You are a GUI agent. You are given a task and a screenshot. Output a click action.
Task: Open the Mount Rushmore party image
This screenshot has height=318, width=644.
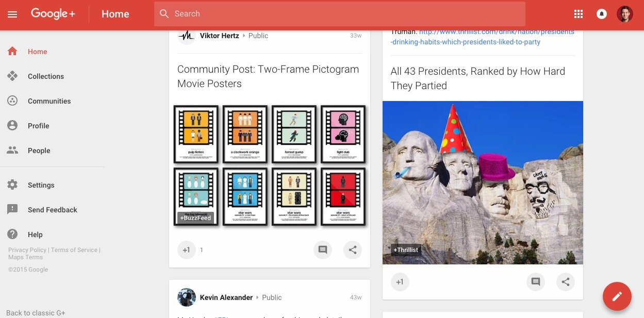(x=483, y=182)
